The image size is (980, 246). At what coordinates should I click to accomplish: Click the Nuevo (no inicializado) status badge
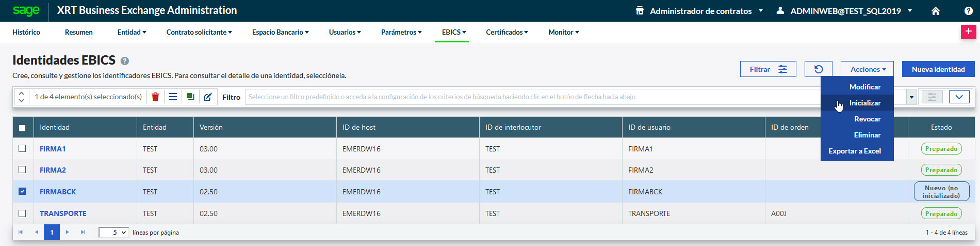pyautogui.click(x=941, y=192)
